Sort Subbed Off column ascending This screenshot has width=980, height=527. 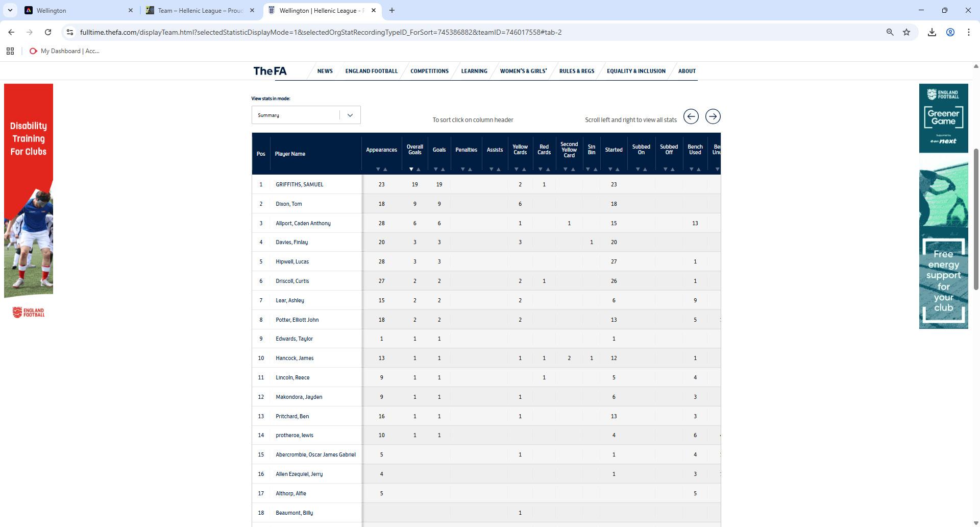[673, 169]
